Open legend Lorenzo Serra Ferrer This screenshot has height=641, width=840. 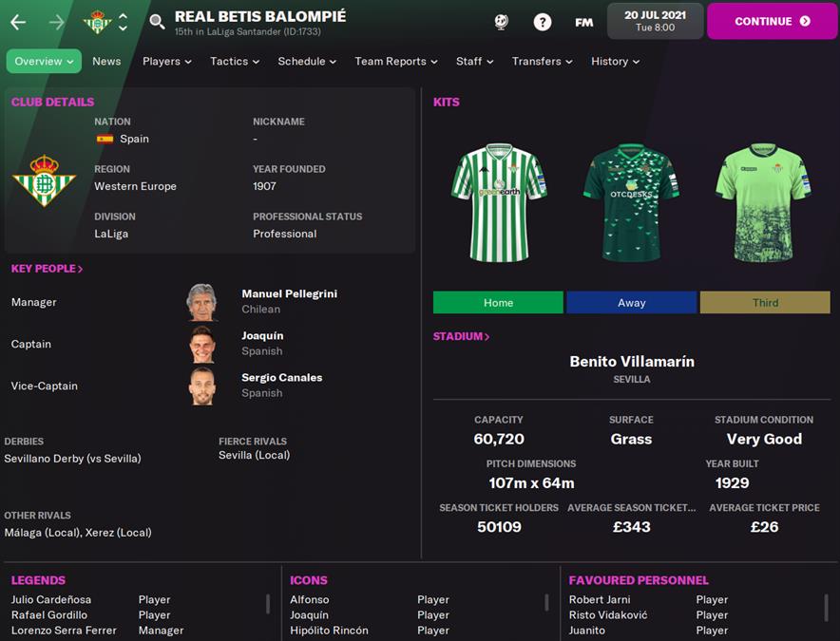click(64, 631)
